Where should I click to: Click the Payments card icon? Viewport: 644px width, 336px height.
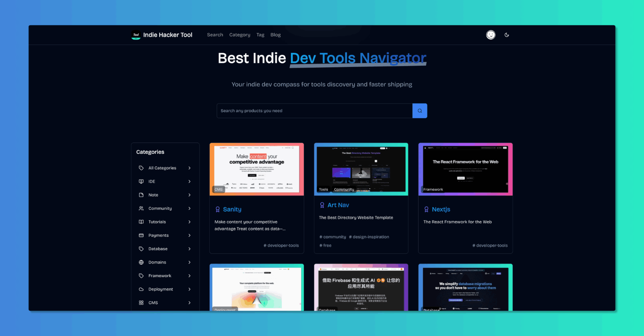141,235
